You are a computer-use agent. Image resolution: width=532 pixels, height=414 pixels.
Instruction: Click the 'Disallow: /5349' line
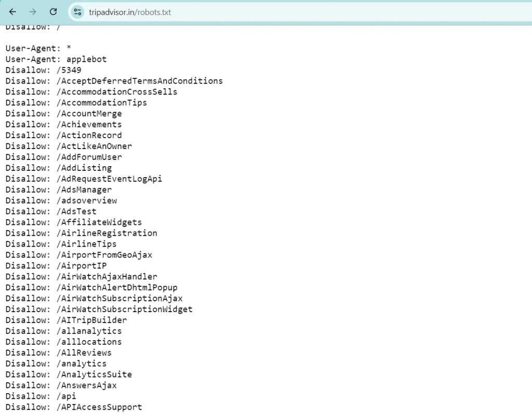tap(44, 70)
